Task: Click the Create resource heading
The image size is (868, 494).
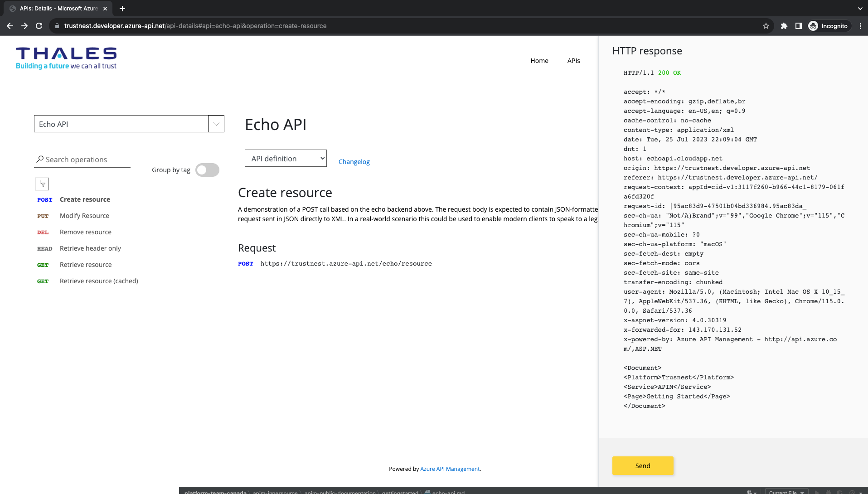Action: tap(285, 193)
